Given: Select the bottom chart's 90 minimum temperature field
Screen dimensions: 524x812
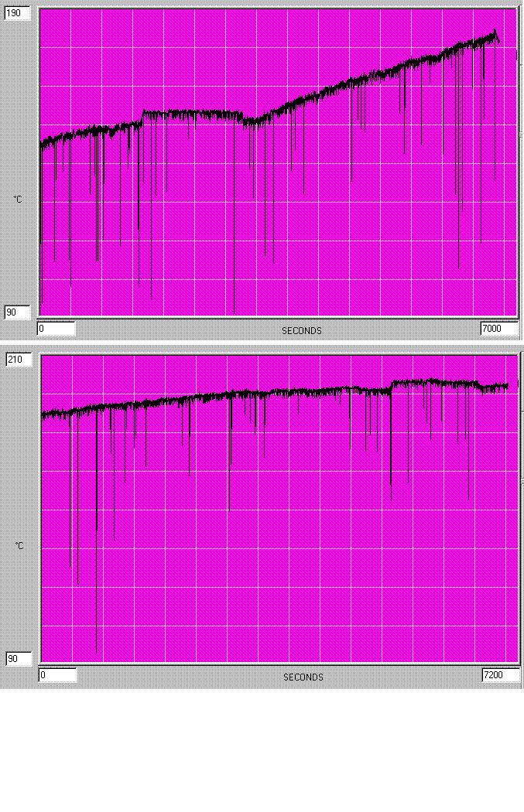Looking at the screenshot, I should click(19, 659).
